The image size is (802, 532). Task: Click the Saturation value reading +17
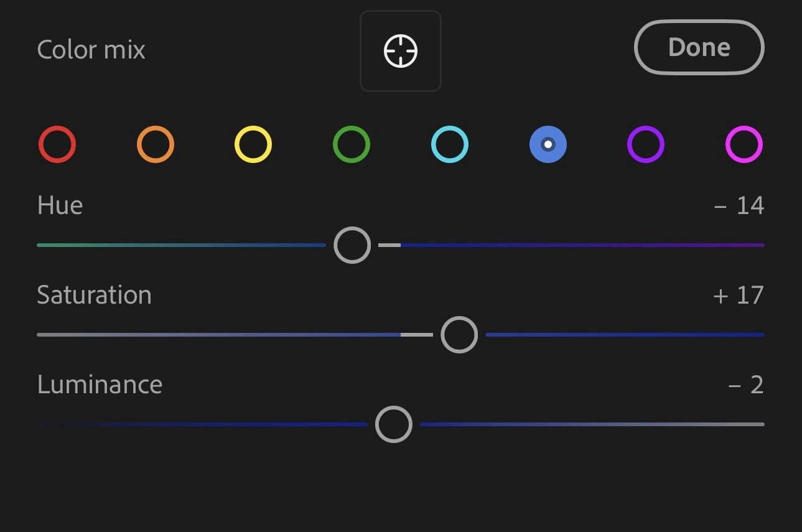point(739,295)
